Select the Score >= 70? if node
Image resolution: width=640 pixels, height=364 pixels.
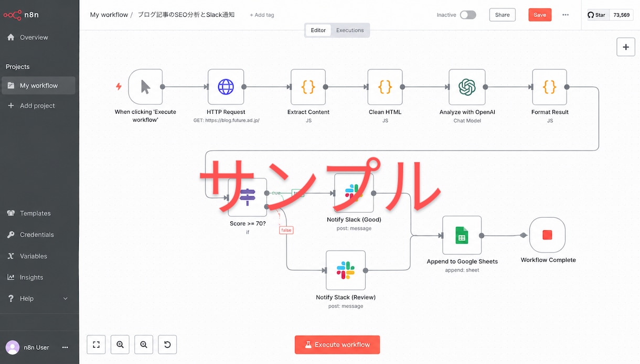(x=247, y=197)
